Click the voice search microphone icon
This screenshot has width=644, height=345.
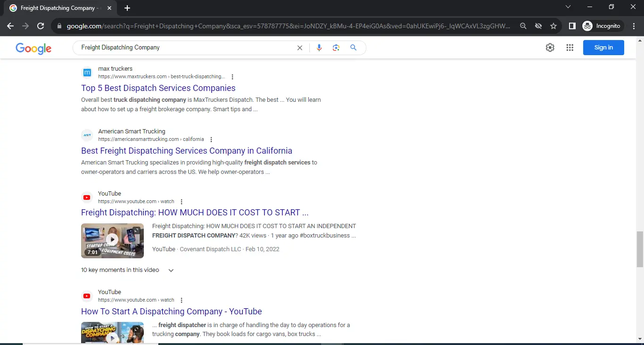tap(319, 48)
